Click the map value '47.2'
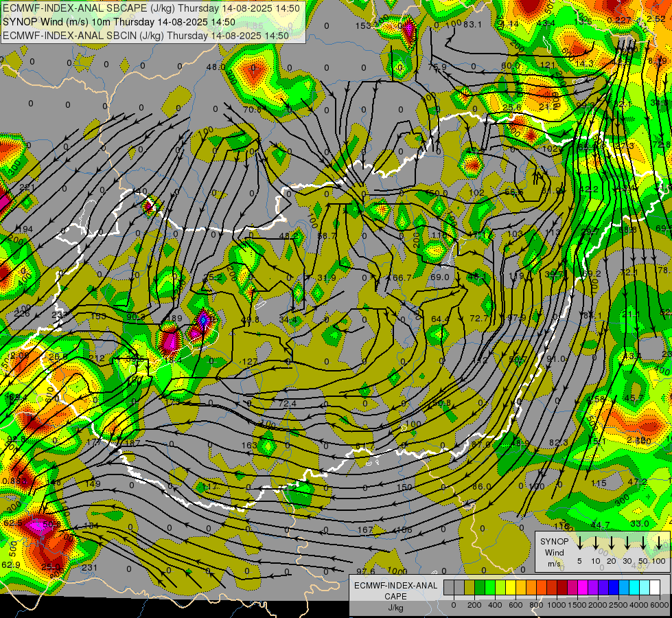672x618 pixels. pyautogui.click(x=637, y=481)
